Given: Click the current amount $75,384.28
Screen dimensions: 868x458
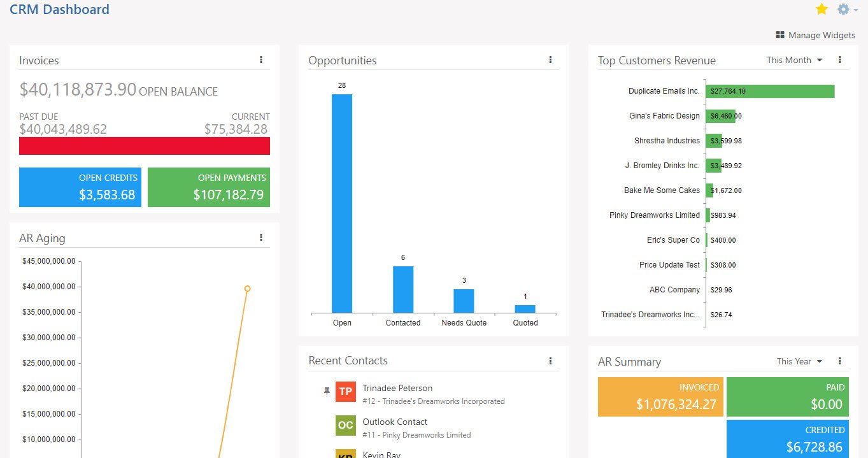Looking at the screenshot, I should tap(236, 129).
